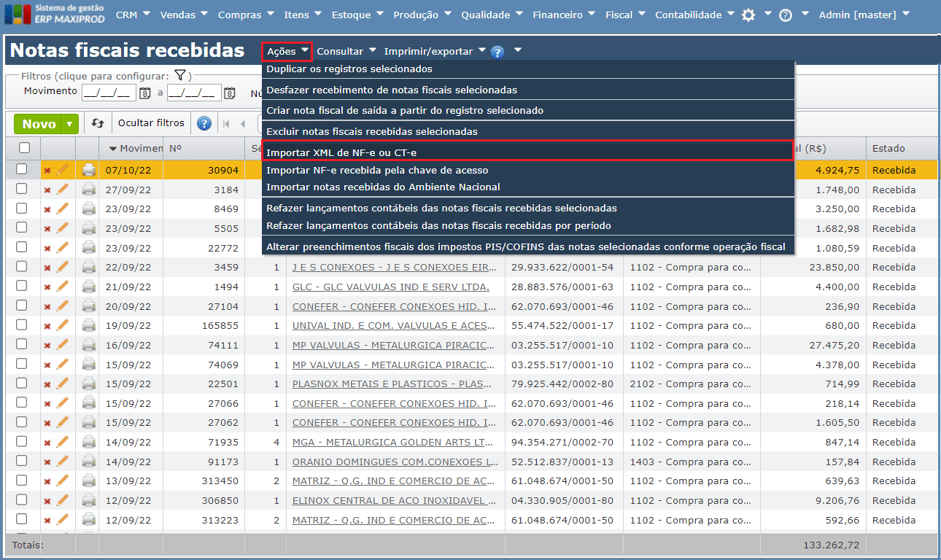The image size is (941, 560).
Task: Open the end Movimento date calendar
Action: pos(230,93)
